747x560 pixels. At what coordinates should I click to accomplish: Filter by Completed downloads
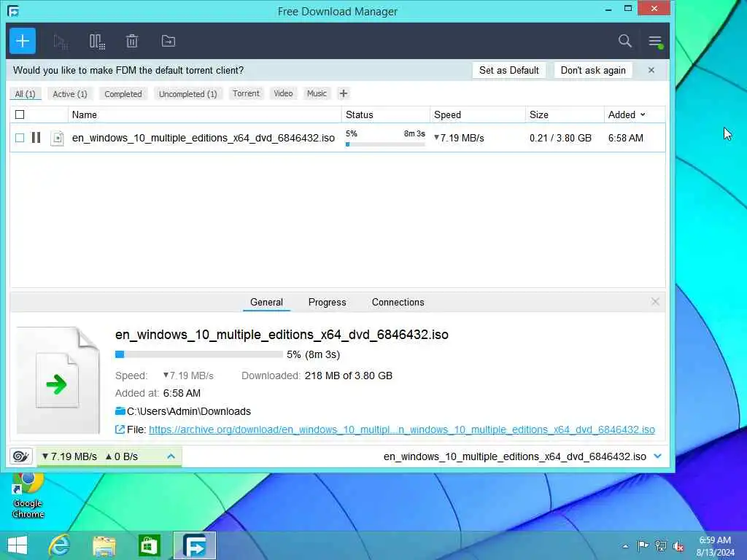123,94
